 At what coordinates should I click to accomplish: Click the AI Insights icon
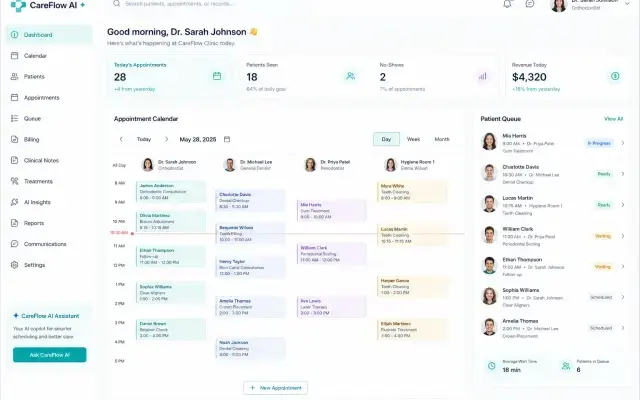click(x=14, y=202)
